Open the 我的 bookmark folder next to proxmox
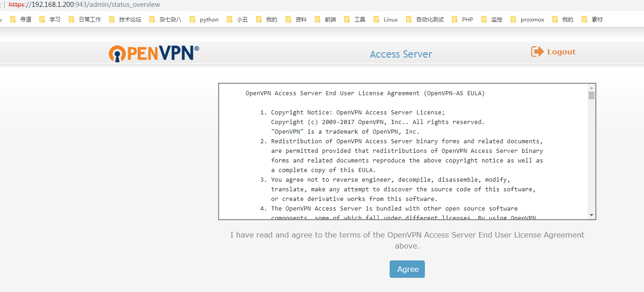The width and height of the screenshot is (644, 292). pyautogui.click(x=563, y=20)
